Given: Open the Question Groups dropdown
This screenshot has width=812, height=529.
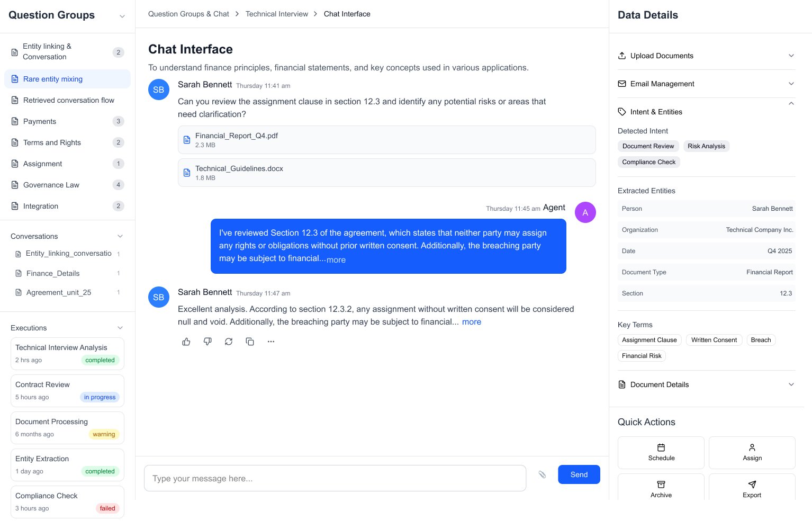Looking at the screenshot, I should coord(122,16).
